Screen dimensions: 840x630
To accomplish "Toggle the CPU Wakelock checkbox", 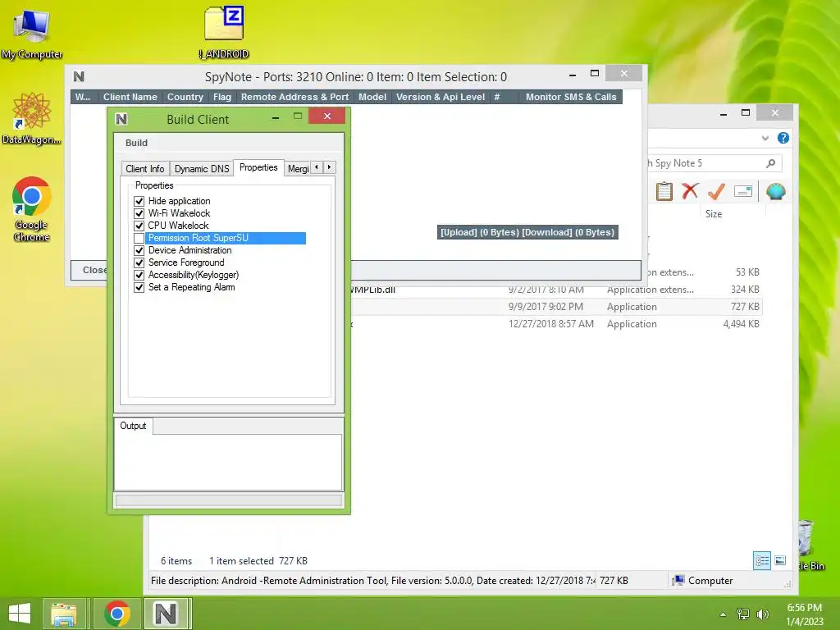I will click(x=139, y=226).
